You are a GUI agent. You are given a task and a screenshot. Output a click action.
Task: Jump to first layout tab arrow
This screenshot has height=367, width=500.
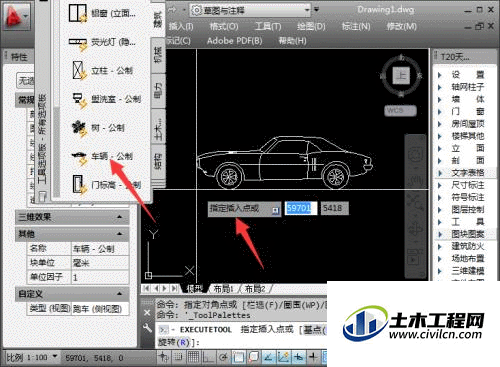[146, 288]
